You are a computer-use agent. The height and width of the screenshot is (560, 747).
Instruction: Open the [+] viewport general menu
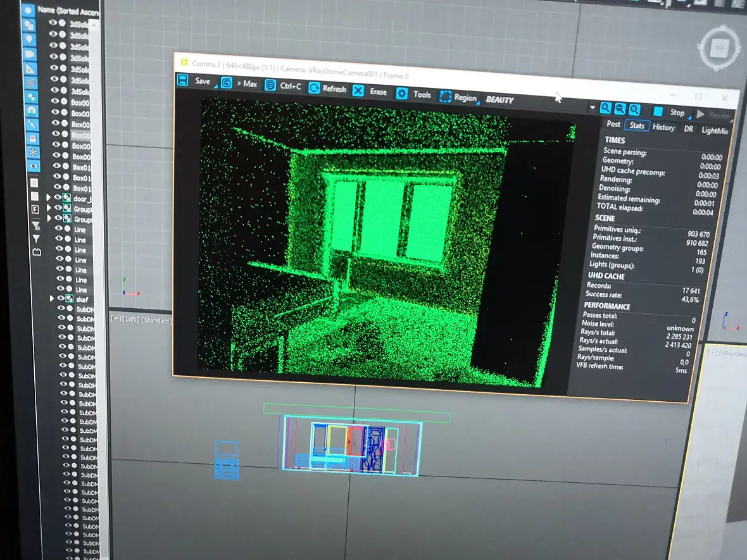coord(116,318)
